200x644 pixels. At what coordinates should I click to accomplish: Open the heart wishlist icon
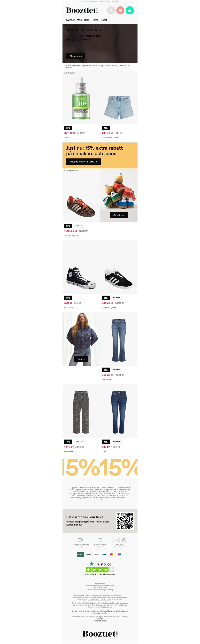tap(120, 10)
